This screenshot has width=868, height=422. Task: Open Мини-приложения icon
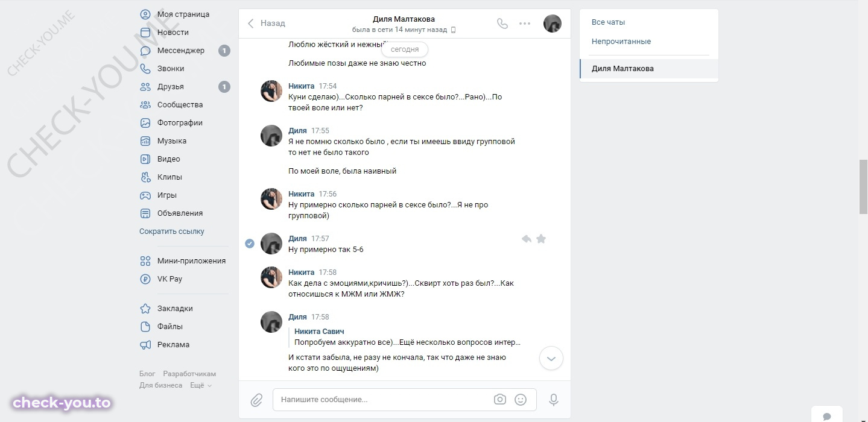click(145, 261)
